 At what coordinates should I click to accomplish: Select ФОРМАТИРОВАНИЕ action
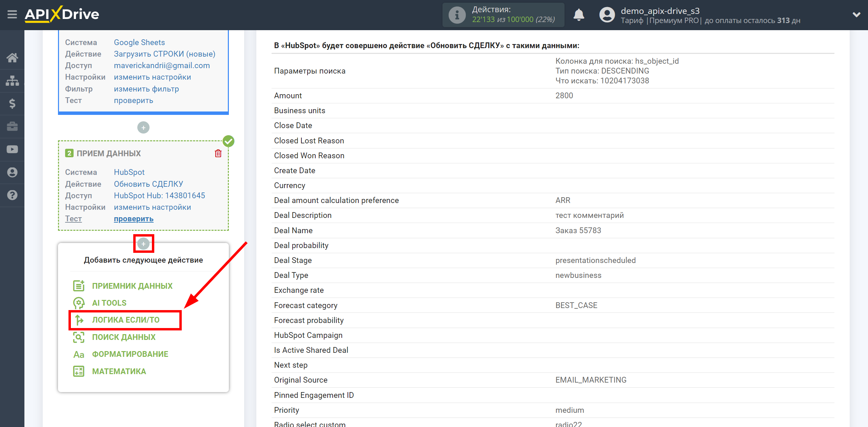point(130,354)
